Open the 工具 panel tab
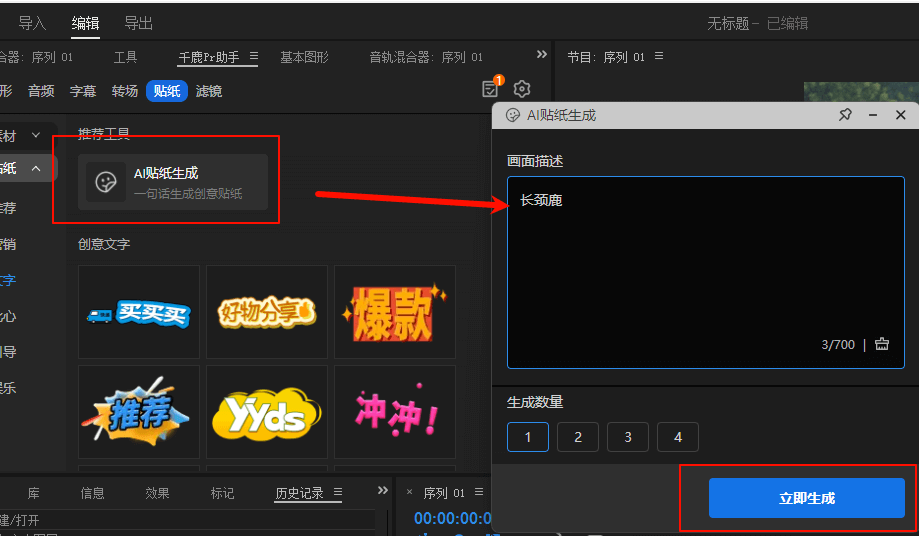 click(x=125, y=57)
